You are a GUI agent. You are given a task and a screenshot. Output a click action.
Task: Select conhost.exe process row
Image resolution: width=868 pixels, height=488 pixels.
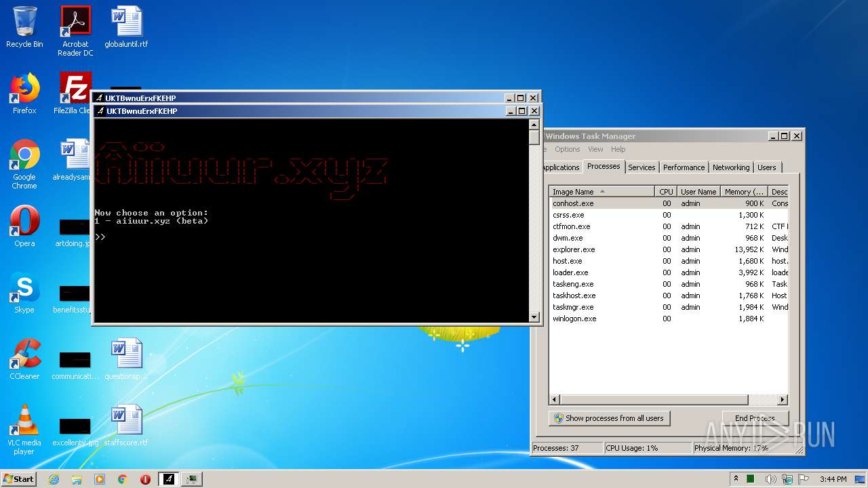(669, 203)
